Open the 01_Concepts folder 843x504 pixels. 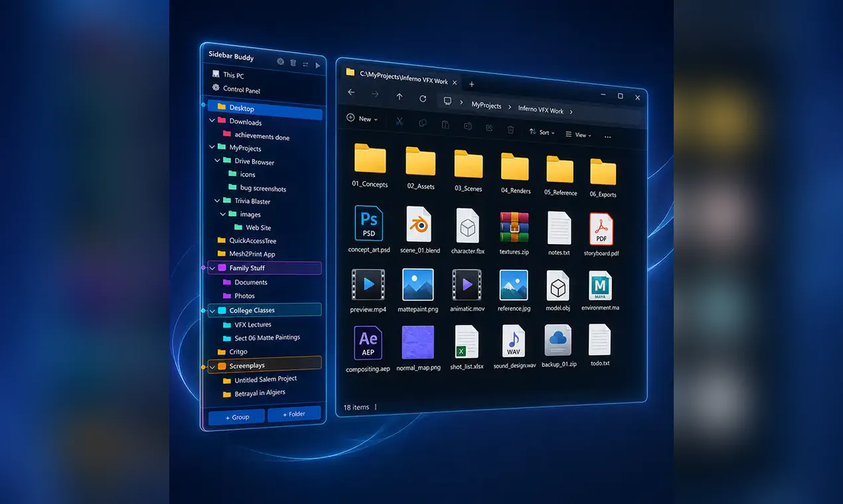pos(370,165)
